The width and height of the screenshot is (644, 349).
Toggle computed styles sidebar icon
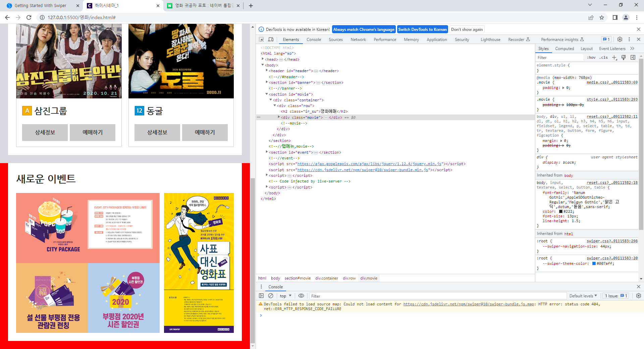pos(633,58)
